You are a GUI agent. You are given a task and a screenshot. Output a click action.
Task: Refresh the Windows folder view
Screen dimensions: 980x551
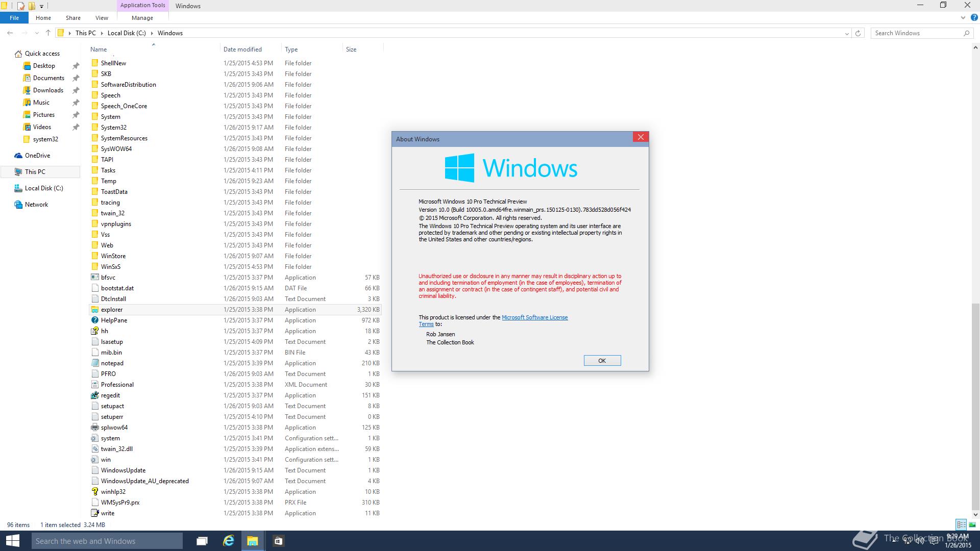tap(858, 33)
